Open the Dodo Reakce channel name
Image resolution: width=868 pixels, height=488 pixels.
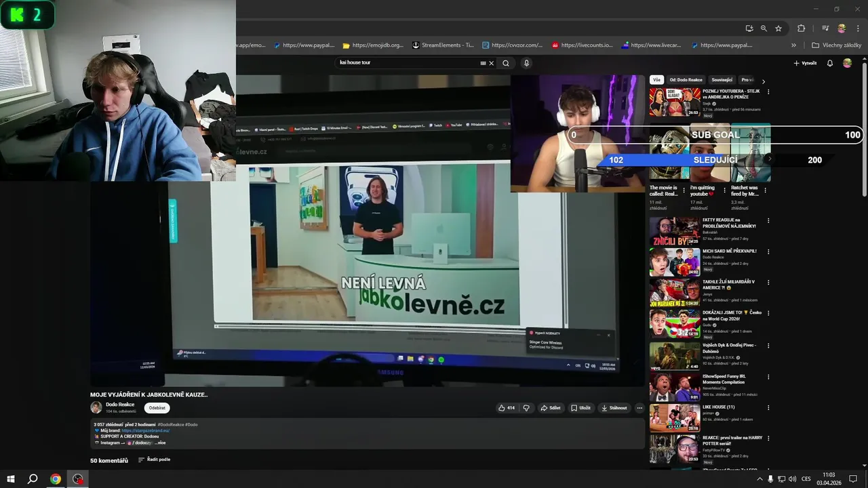[x=120, y=405]
